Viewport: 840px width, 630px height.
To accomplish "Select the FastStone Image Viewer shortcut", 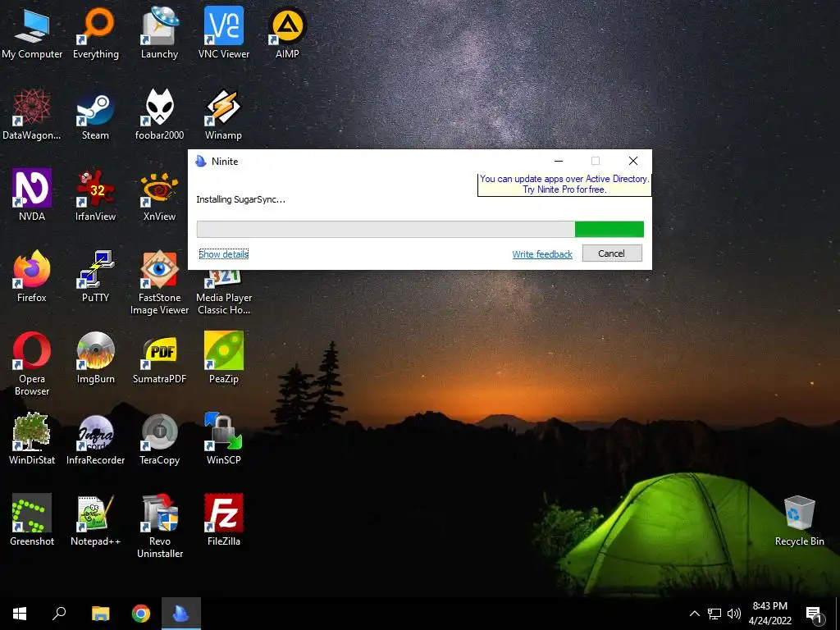I will pyautogui.click(x=159, y=283).
